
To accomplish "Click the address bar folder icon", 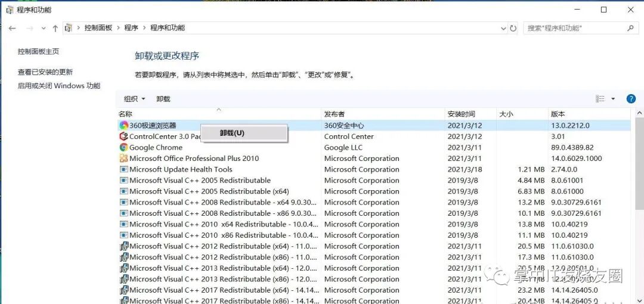I will [69, 28].
